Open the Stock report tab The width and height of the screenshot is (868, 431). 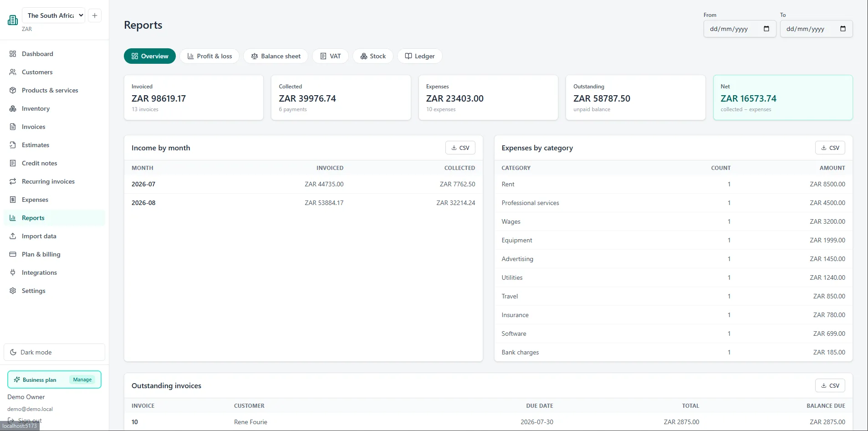(x=373, y=56)
